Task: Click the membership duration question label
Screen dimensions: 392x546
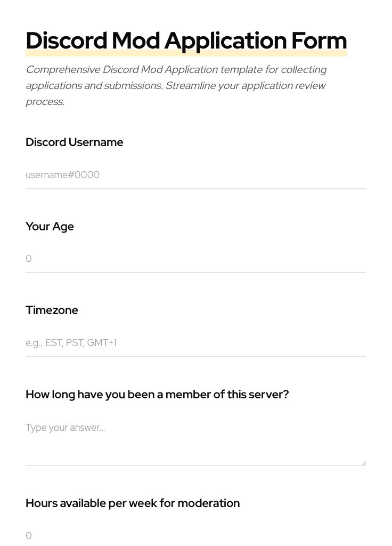Action: click(x=157, y=395)
